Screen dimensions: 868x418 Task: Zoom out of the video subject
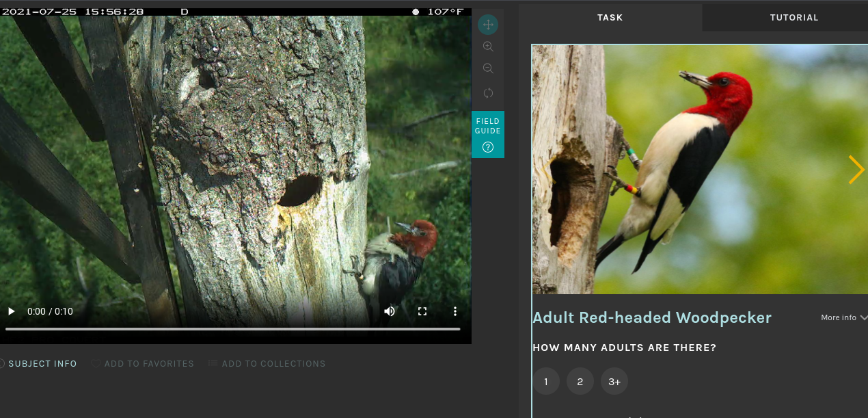488,68
